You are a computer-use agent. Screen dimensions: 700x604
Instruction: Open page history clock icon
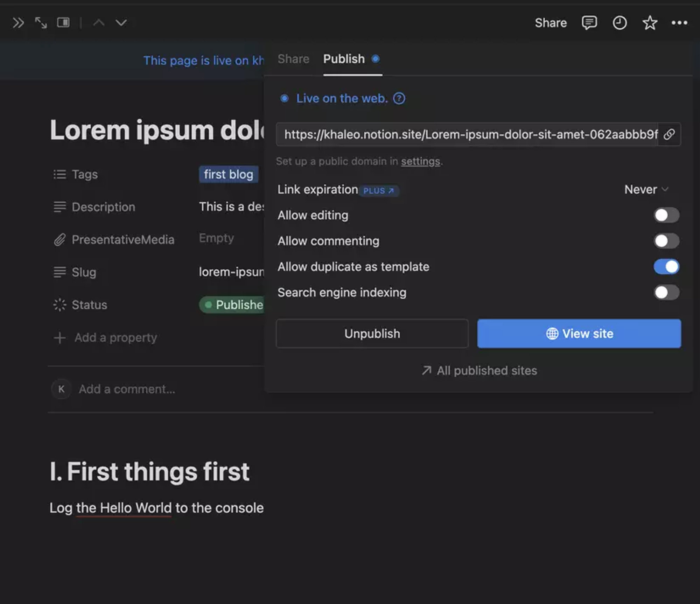point(619,23)
